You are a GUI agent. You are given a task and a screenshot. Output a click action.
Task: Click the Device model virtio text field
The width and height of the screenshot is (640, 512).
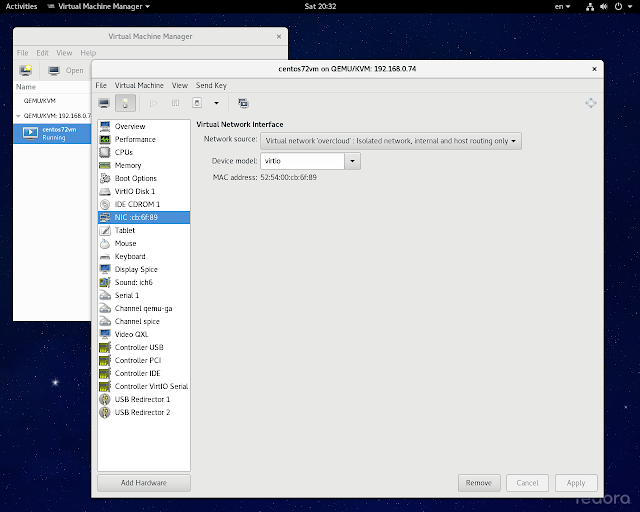tap(302, 161)
